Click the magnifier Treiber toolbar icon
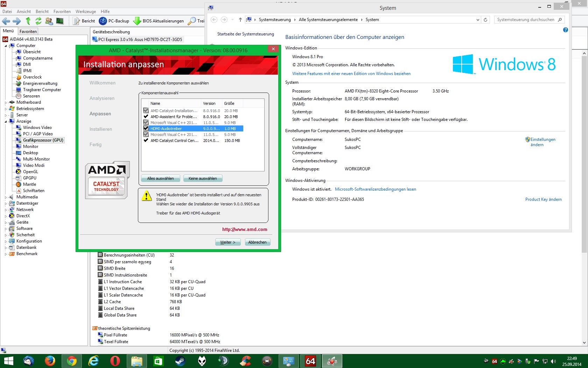Screen dimensions: 588x368 pyautogui.click(x=192, y=21)
